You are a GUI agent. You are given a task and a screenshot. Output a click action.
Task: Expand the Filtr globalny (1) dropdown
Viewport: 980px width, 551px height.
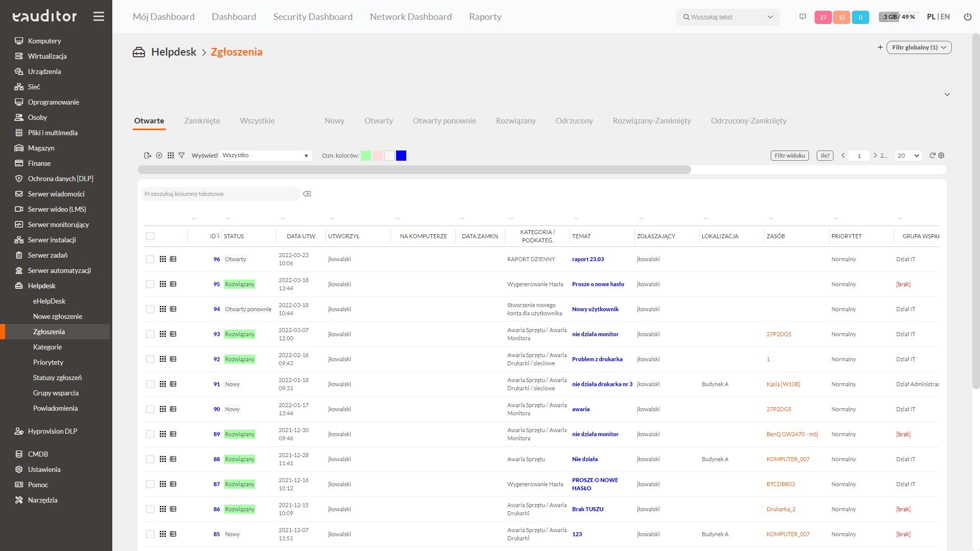click(x=919, y=47)
